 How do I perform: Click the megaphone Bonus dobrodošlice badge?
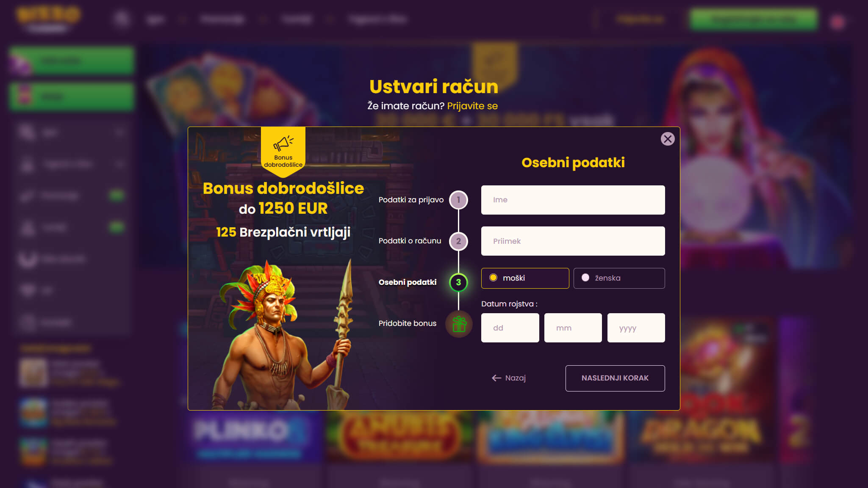(x=283, y=151)
